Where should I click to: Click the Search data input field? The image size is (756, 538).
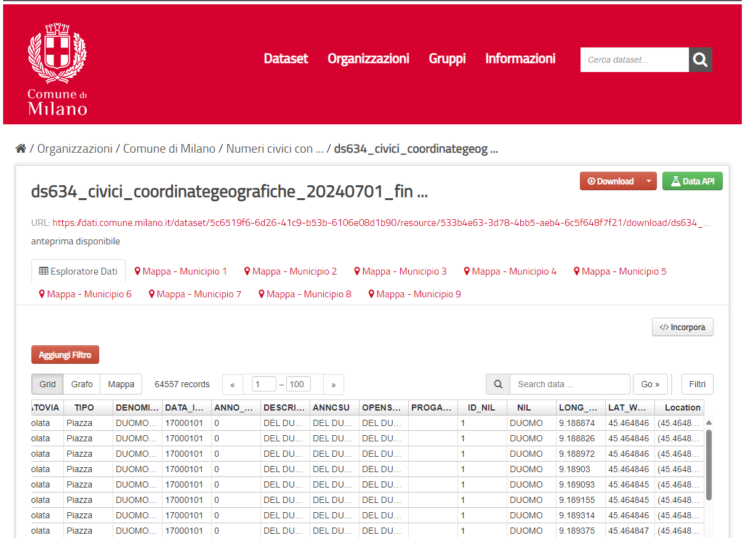point(569,384)
